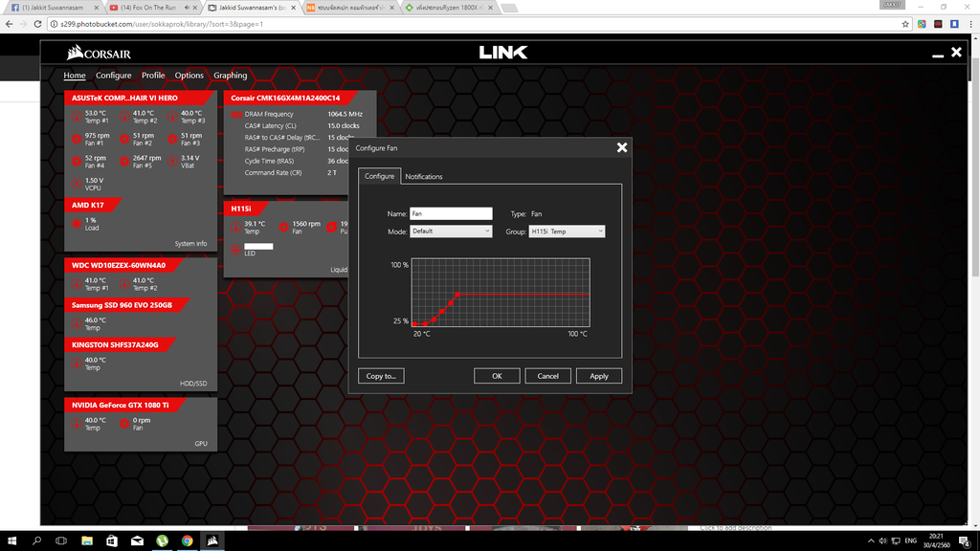
Task: Click the Corsair Link taskbar icon
Action: (212, 541)
